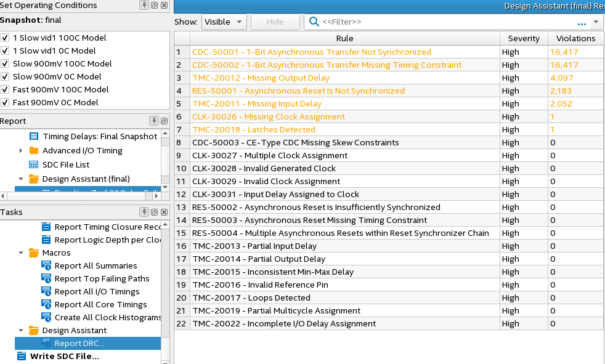The height and width of the screenshot is (364, 605).
Task: Open the SDC File List report
Action: (66, 164)
